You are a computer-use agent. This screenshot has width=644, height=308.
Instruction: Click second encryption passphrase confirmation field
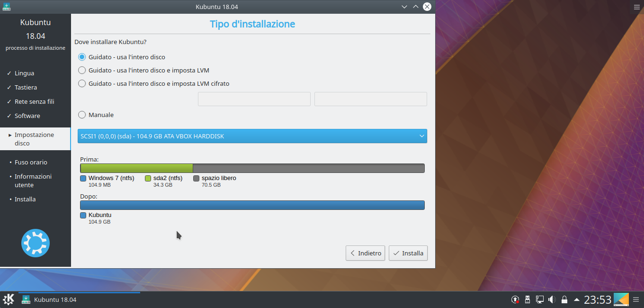pos(371,99)
